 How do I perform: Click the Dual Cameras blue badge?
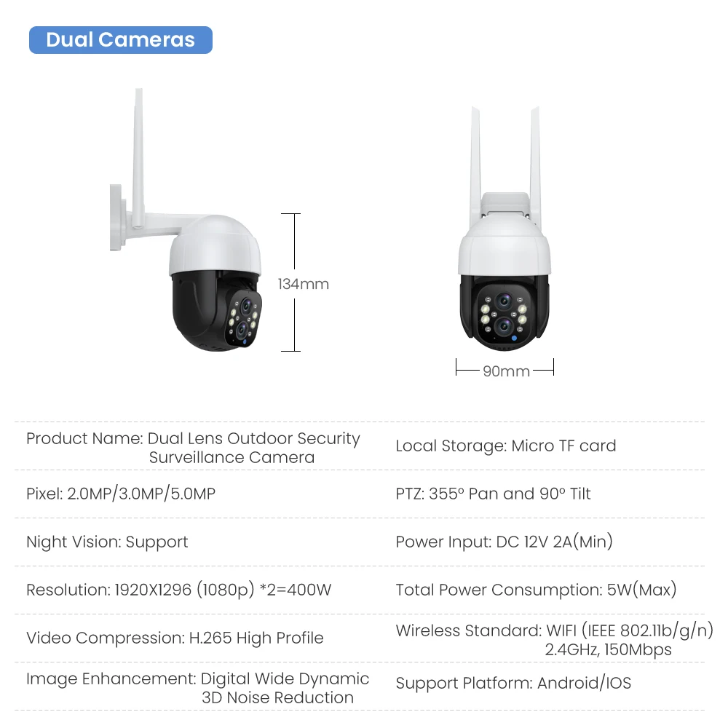(121, 40)
